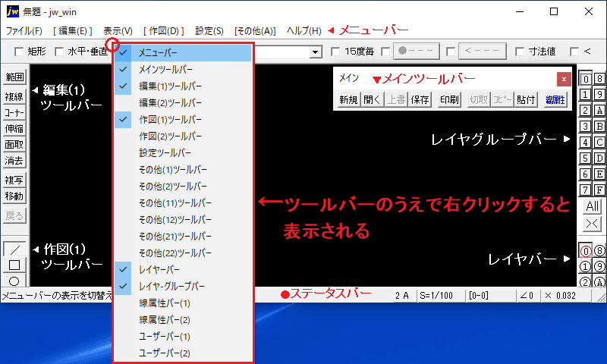Click the 新規 button in main toolbar
This screenshot has height=364, width=607.
[x=348, y=100]
